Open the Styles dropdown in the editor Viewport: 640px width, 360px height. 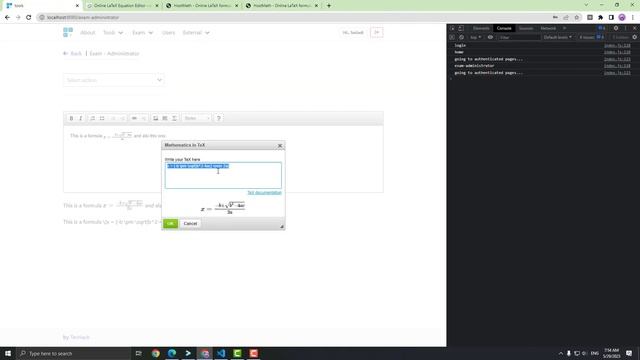[x=197, y=118]
